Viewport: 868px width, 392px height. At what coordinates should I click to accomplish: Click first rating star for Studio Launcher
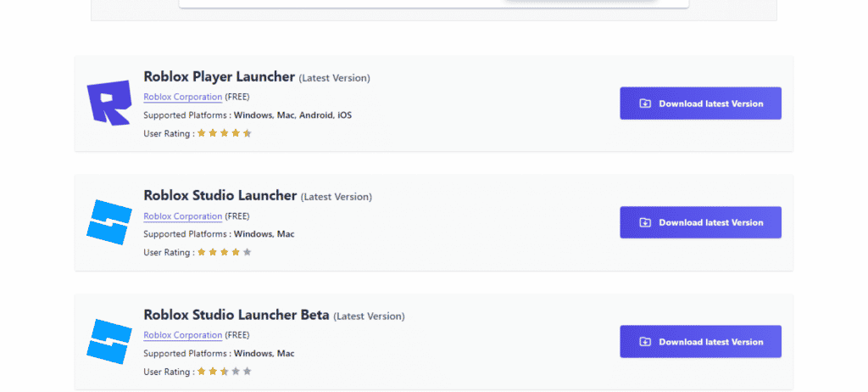202,252
